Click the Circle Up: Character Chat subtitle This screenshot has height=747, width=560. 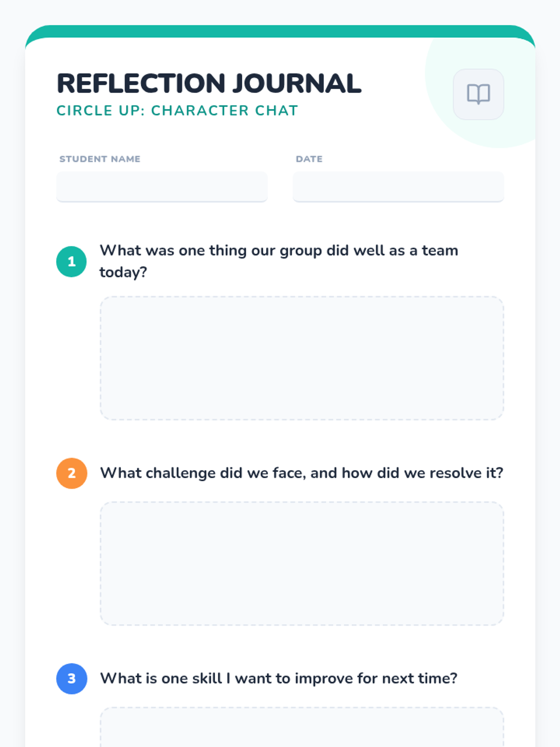pyautogui.click(x=177, y=111)
